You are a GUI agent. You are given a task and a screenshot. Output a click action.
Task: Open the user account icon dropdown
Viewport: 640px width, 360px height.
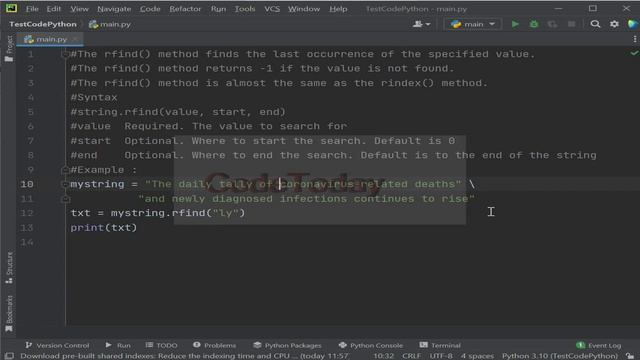421,24
